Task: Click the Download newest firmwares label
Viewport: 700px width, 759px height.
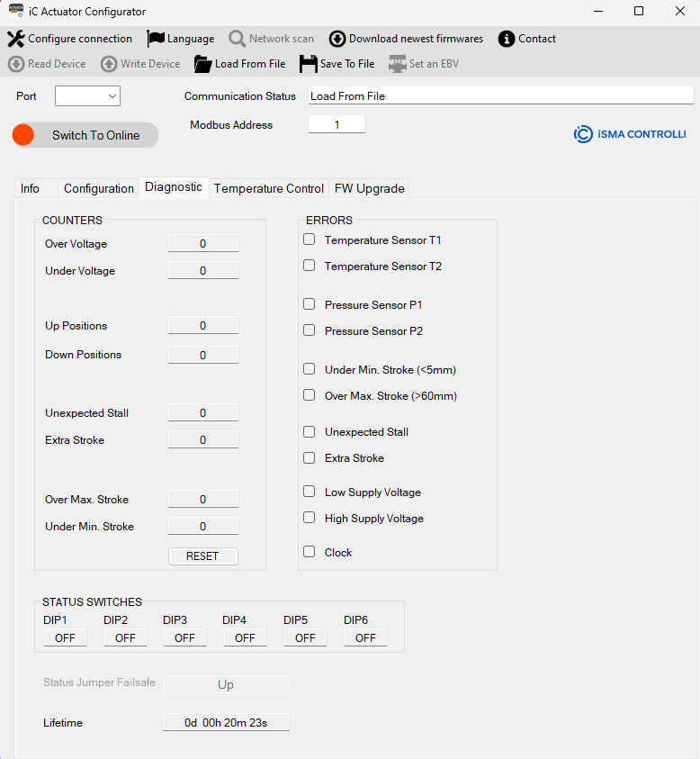Action: (416, 39)
